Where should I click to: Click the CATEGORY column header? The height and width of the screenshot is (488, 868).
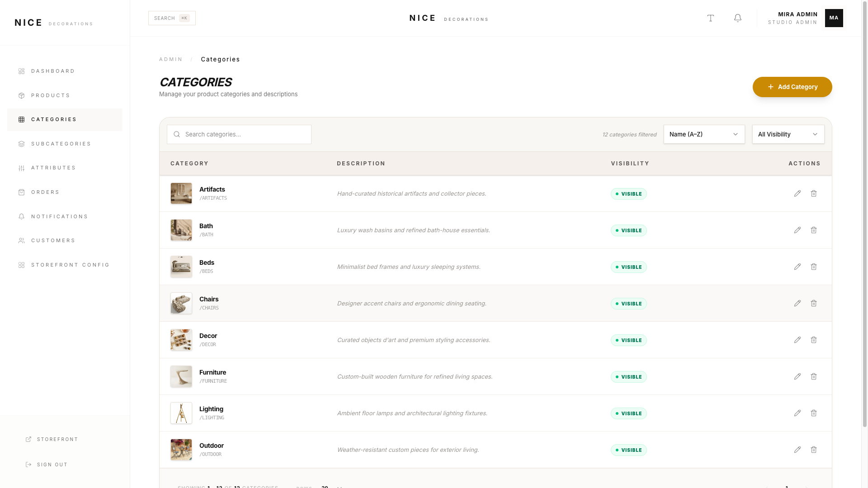(x=189, y=164)
